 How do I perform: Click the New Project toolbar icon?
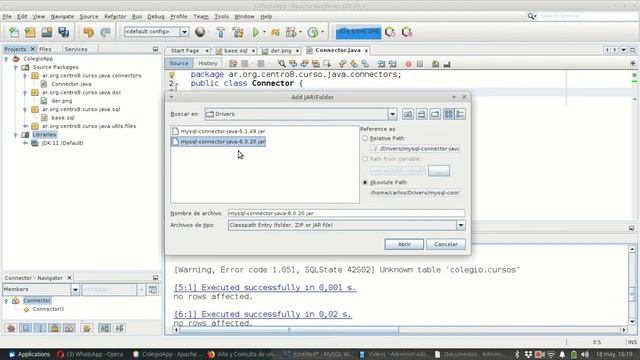click(30, 32)
